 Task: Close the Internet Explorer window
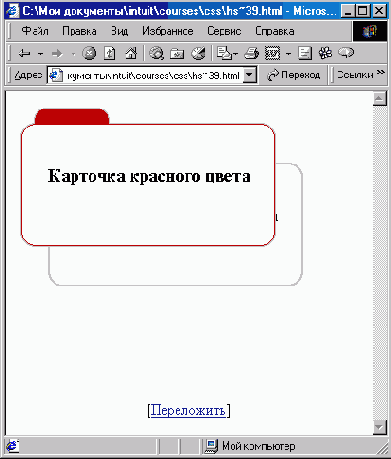[379, 11]
